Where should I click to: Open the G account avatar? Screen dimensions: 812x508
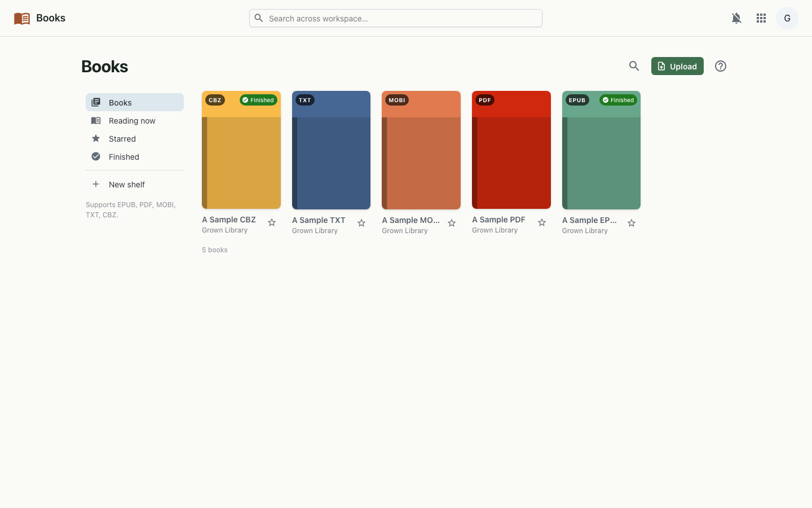[x=787, y=18]
